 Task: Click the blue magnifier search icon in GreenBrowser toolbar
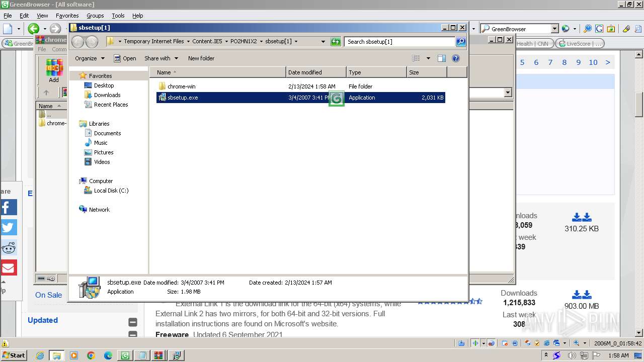click(x=587, y=29)
